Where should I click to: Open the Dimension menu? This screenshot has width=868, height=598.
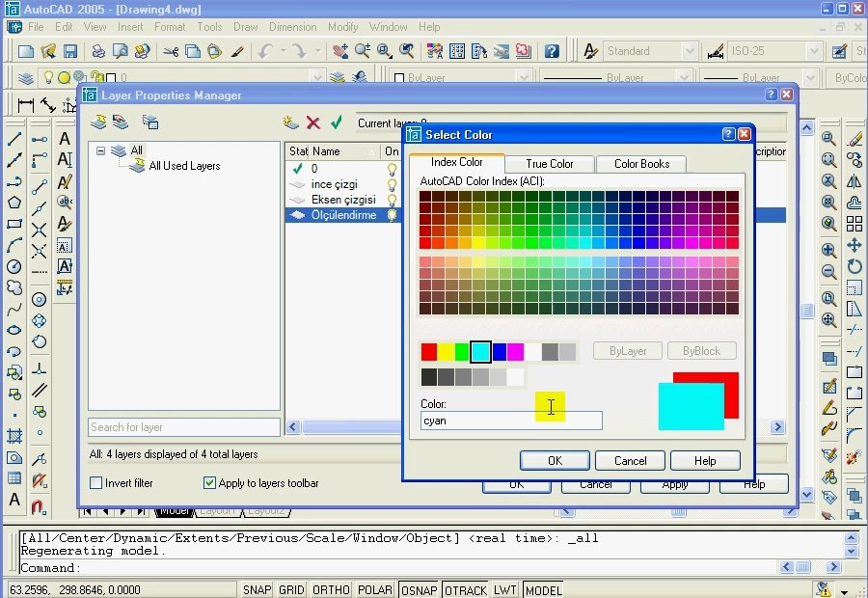tap(293, 27)
